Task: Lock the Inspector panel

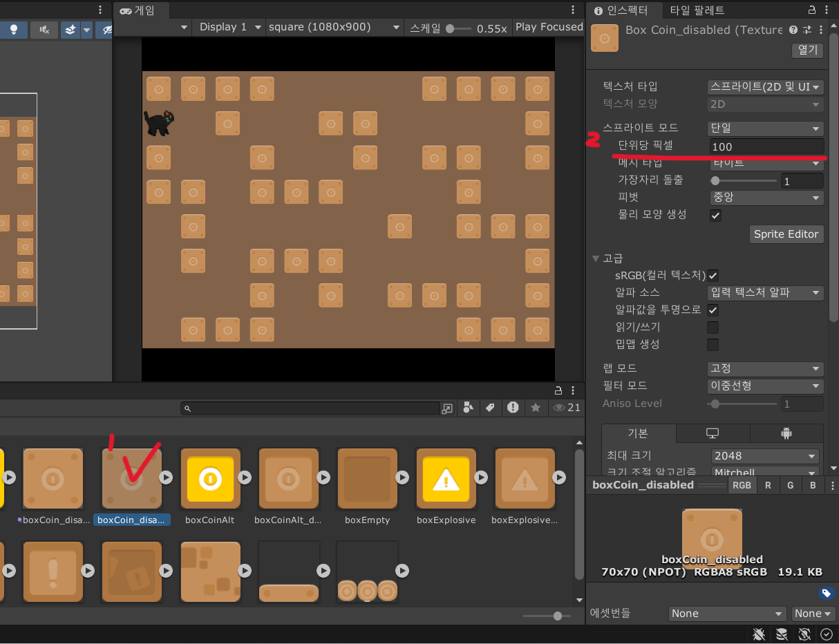Action: (812, 10)
